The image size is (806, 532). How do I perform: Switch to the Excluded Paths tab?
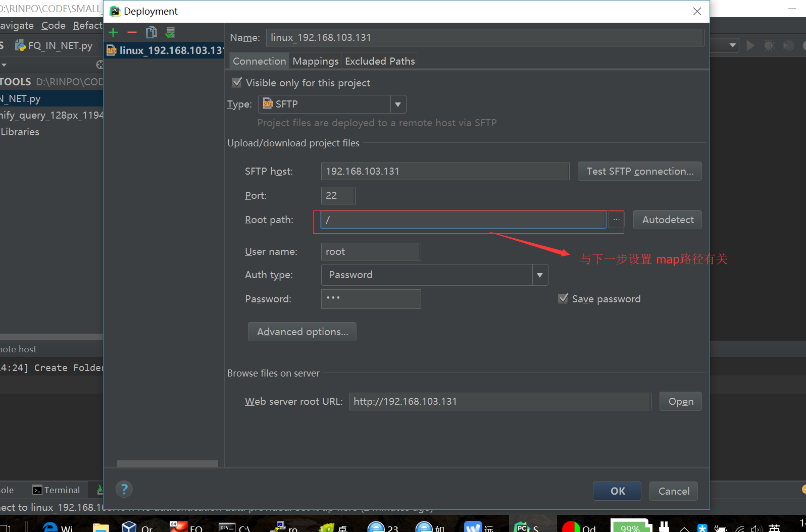click(x=380, y=61)
